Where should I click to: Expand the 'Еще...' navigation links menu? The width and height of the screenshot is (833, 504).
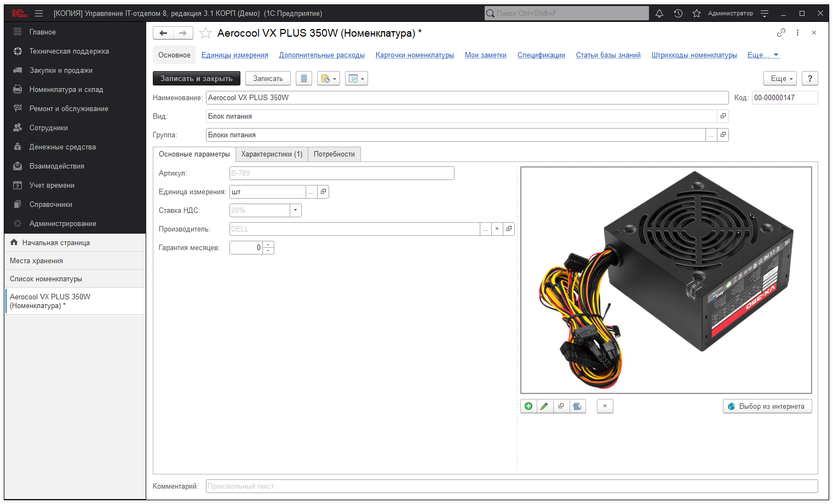(763, 55)
